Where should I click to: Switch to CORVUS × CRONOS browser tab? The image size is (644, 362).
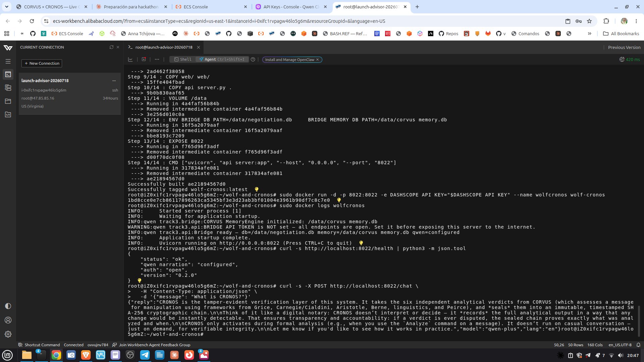52,7
